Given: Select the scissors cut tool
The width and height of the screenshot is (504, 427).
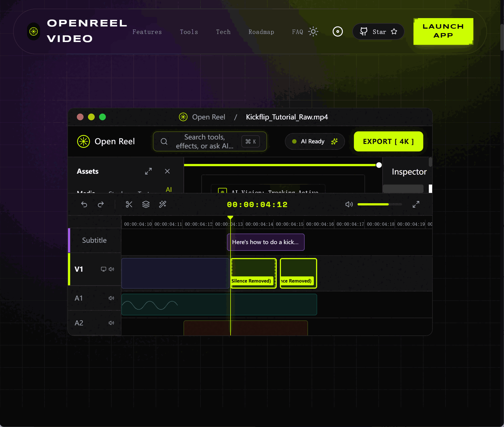Looking at the screenshot, I should point(129,204).
